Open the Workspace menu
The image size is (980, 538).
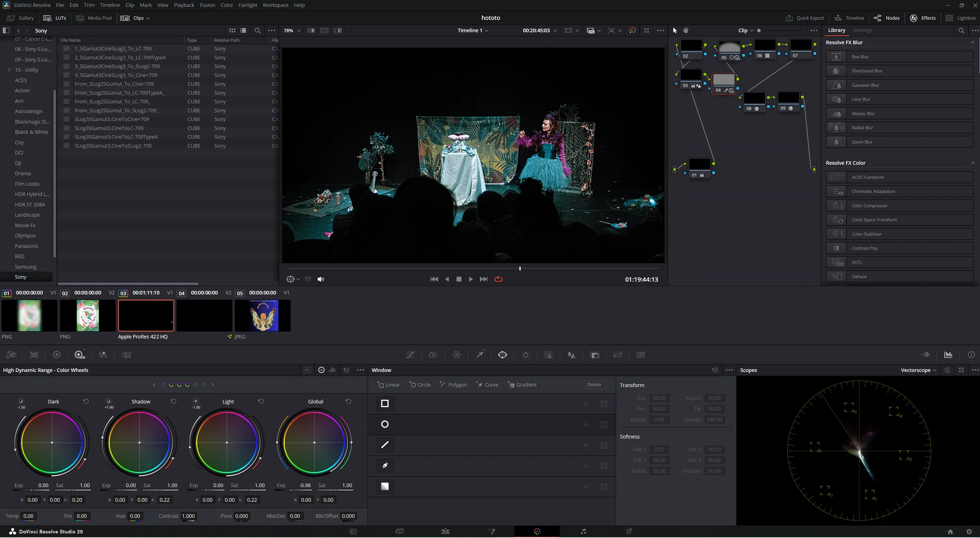coord(275,5)
